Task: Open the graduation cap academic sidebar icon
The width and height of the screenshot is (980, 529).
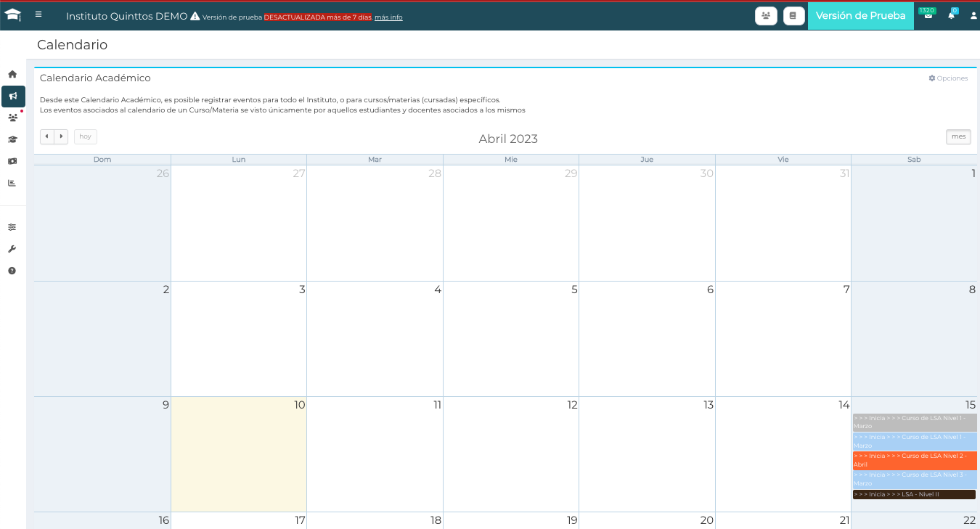Action: point(12,139)
